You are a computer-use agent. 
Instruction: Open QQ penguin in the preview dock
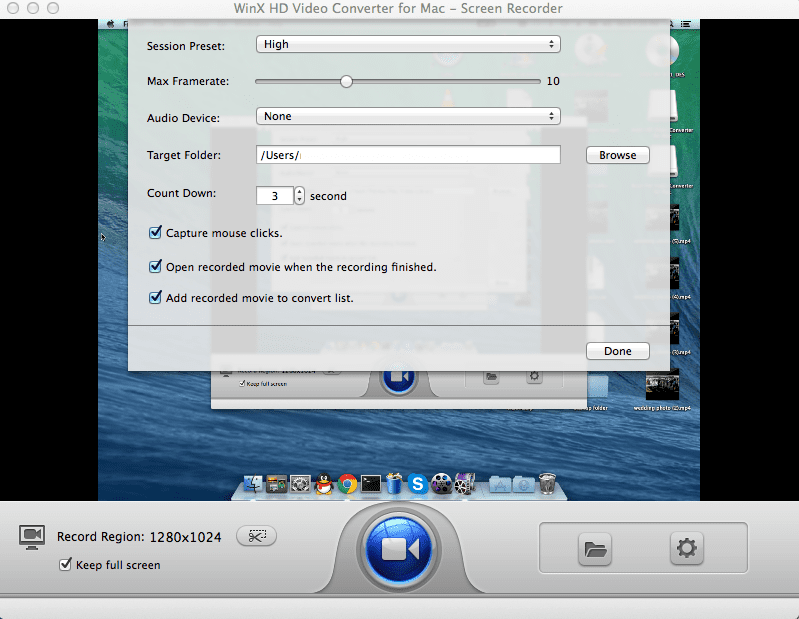coord(324,483)
